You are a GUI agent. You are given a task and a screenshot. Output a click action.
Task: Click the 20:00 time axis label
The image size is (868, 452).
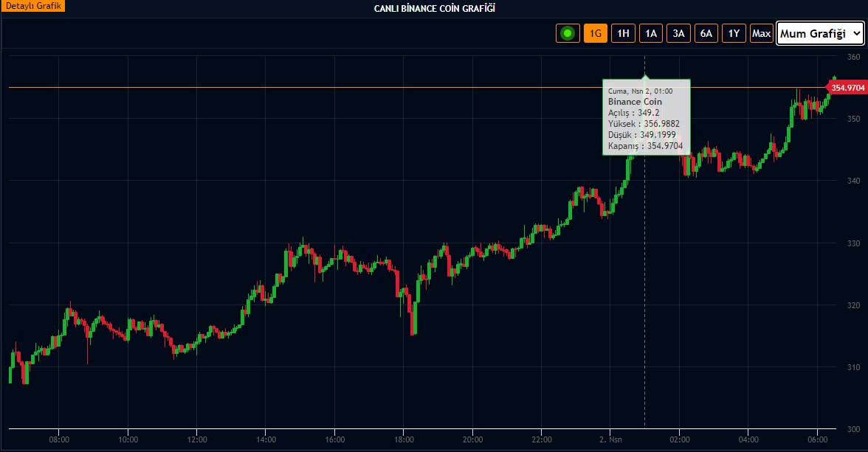(472, 439)
